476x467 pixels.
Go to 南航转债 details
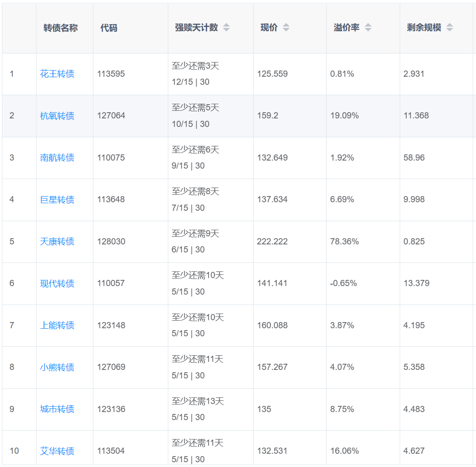coord(57,158)
